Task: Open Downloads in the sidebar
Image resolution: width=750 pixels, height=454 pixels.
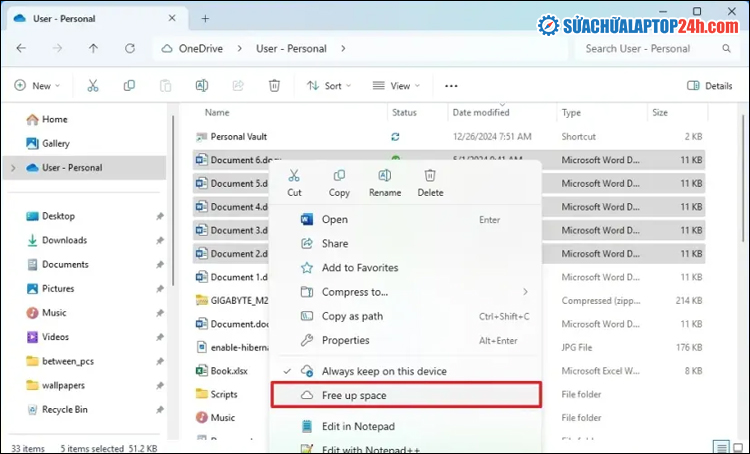Action: click(64, 240)
